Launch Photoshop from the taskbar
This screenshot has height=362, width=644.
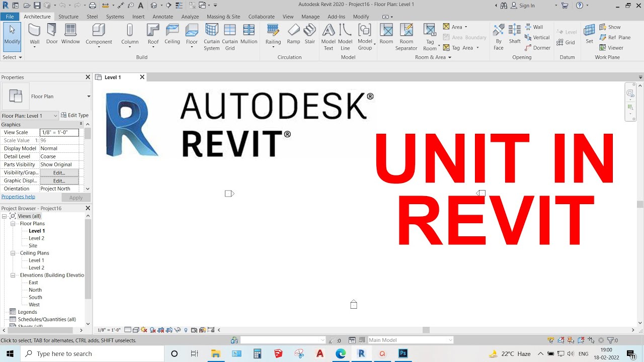pyautogui.click(x=403, y=354)
